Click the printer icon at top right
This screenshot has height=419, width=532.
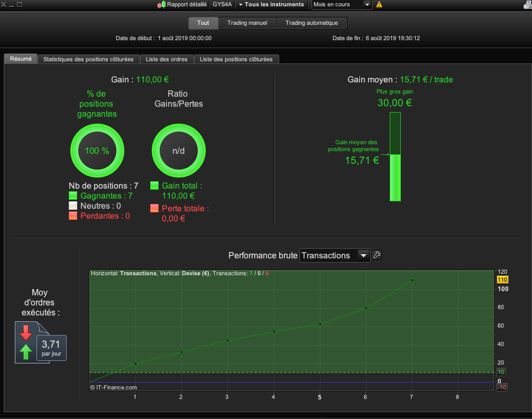pos(528,4)
